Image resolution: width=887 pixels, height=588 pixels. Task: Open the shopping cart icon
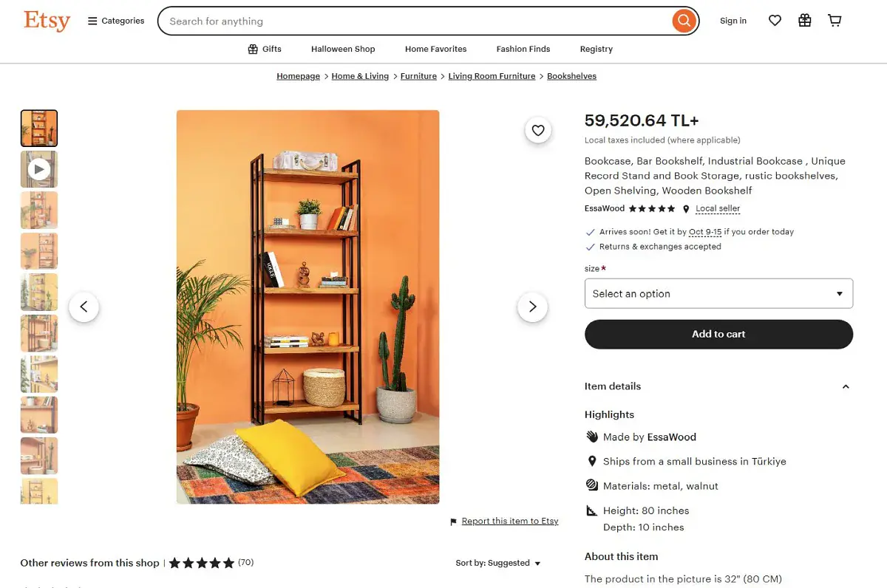835,21
